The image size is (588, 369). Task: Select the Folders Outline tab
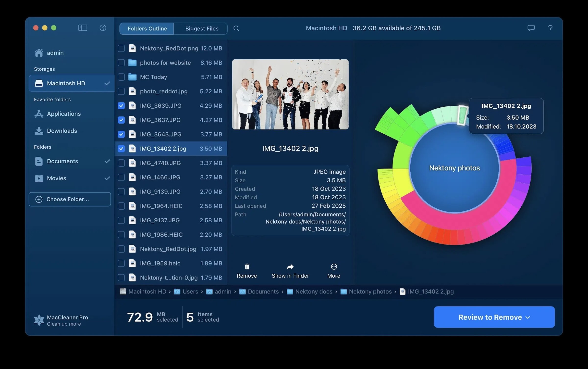coord(147,28)
